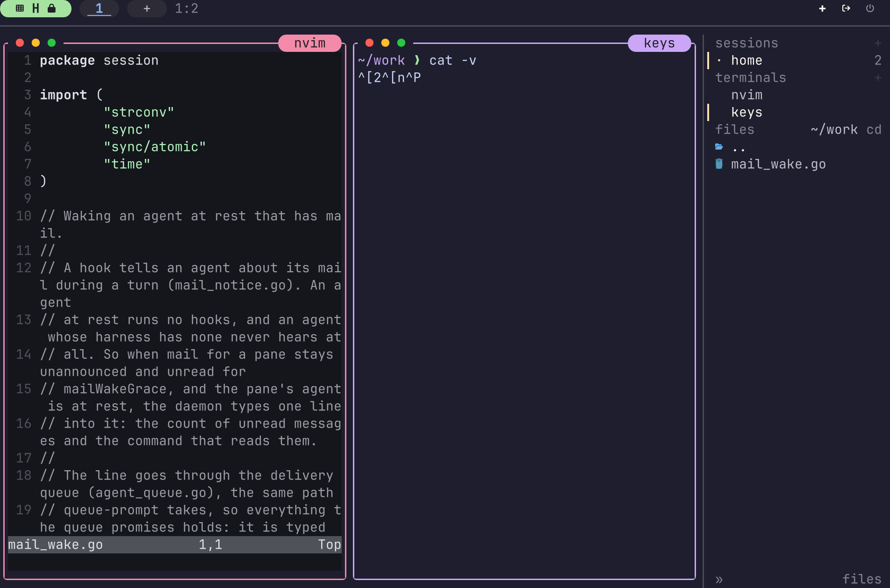The height and width of the screenshot is (588, 890).
Task: Collapse the sidebar with the » chevron
Action: tap(719, 580)
